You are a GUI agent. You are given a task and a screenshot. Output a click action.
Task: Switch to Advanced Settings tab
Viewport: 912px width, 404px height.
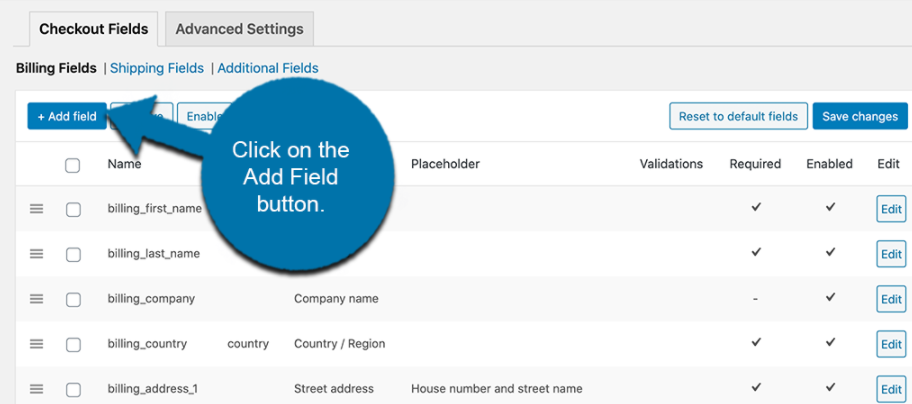(239, 29)
